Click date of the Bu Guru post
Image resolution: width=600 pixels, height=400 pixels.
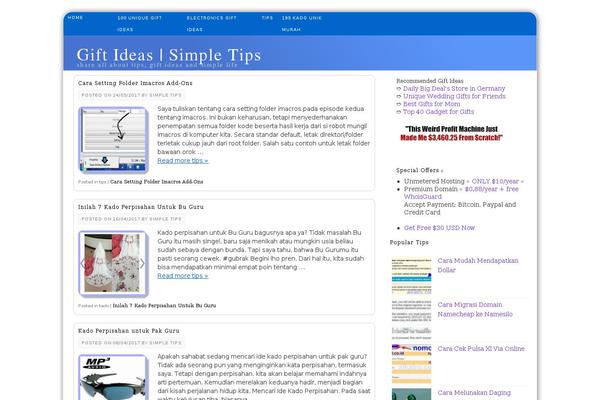(x=127, y=219)
